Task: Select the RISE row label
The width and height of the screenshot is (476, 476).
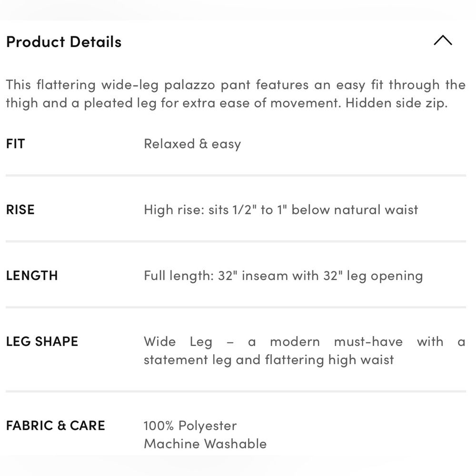Action: pos(20,210)
